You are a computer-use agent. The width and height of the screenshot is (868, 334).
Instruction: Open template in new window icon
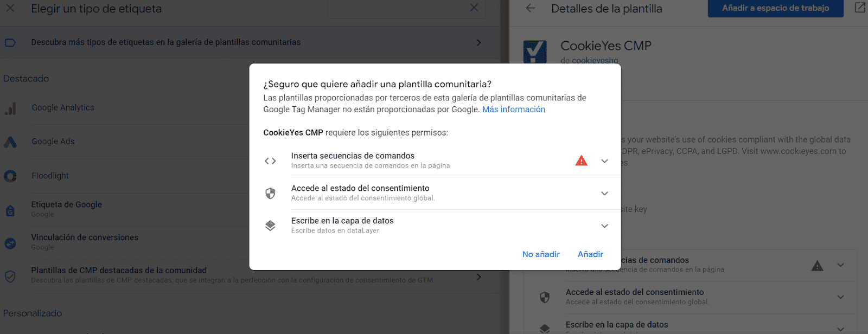(860, 8)
